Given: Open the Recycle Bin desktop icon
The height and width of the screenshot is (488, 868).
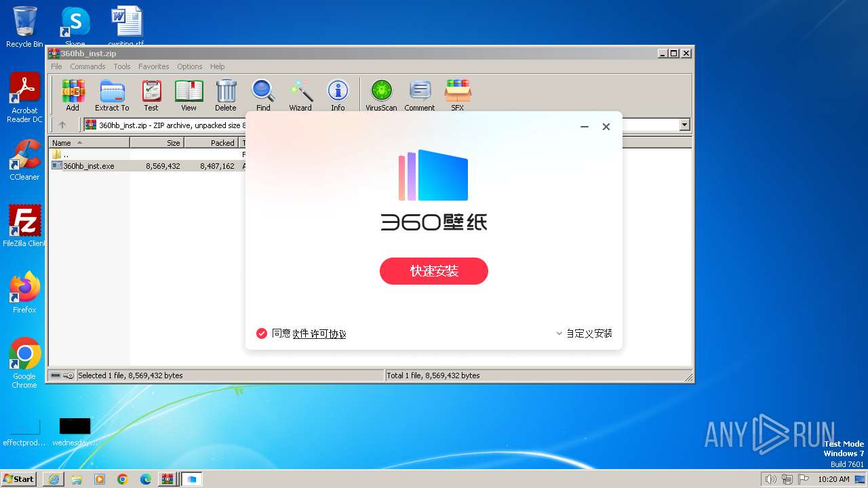Looking at the screenshot, I should click(24, 27).
